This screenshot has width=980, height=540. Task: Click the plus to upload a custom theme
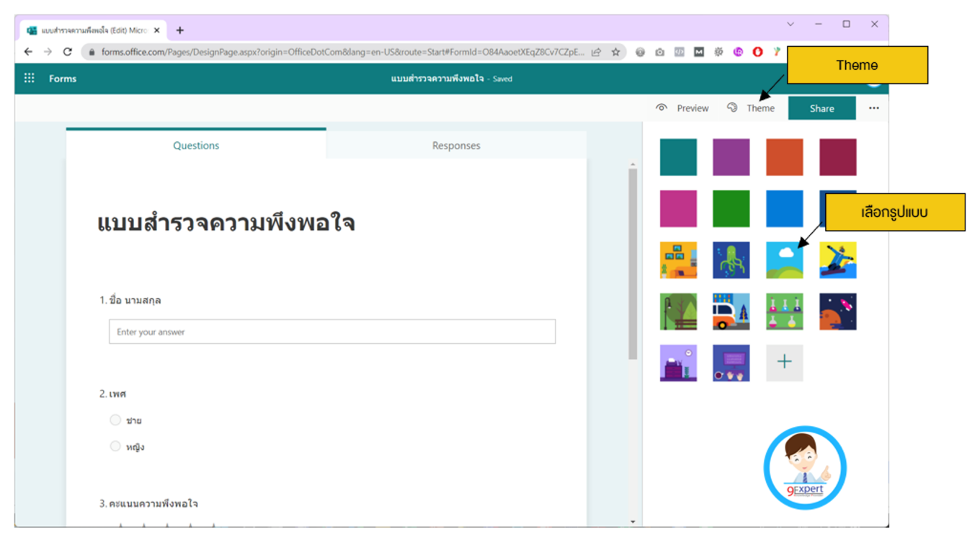coord(784,363)
